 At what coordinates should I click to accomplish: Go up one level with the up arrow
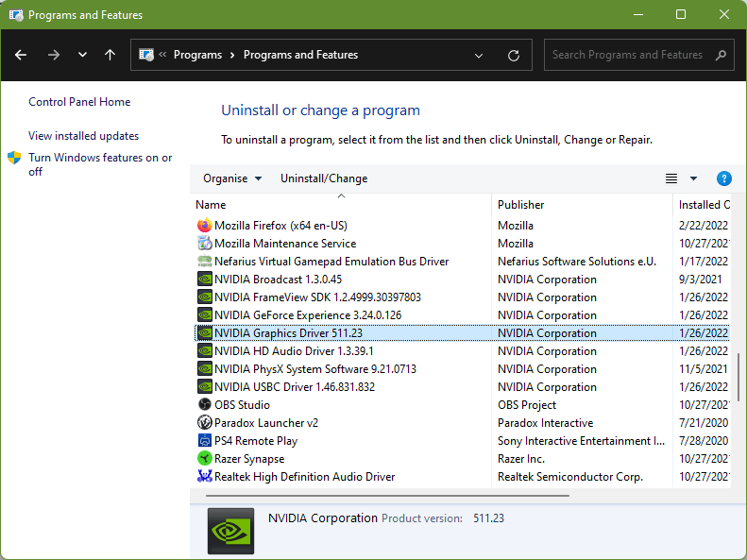(110, 55)
